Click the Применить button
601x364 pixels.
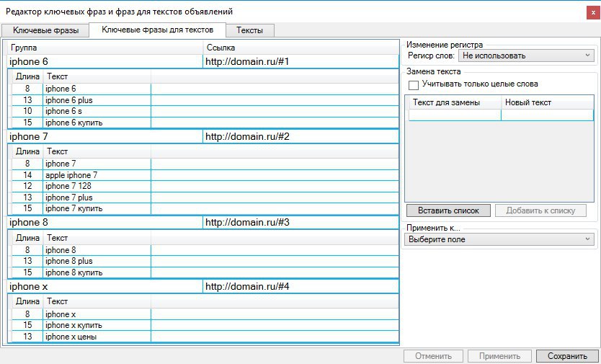click(499, 356)
